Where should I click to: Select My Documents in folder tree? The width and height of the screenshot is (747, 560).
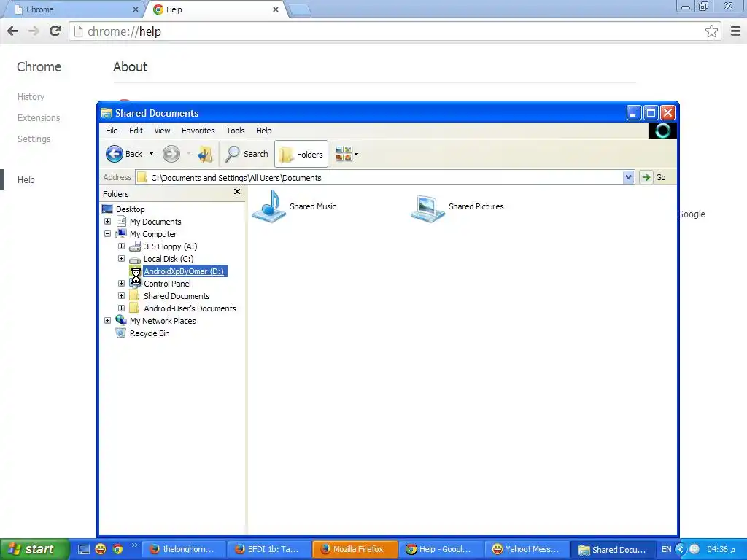(155, 222)
